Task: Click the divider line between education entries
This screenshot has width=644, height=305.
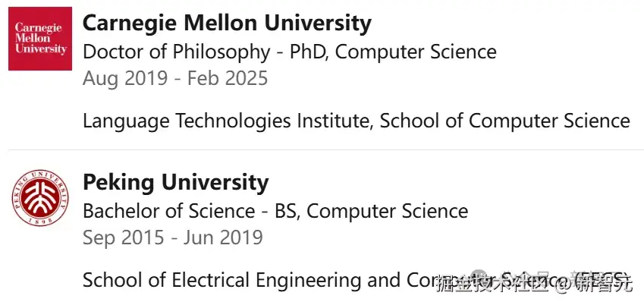Action: tap(326, 150)
